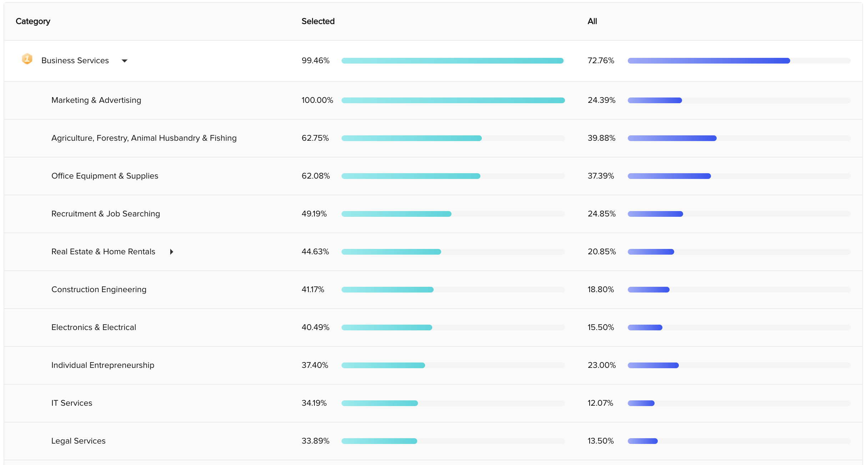Image resolution: width=868 pixels, height=465 pixels.
Task: Expand Real Estate & Home Rentals arrow
Action: (172, 252)
